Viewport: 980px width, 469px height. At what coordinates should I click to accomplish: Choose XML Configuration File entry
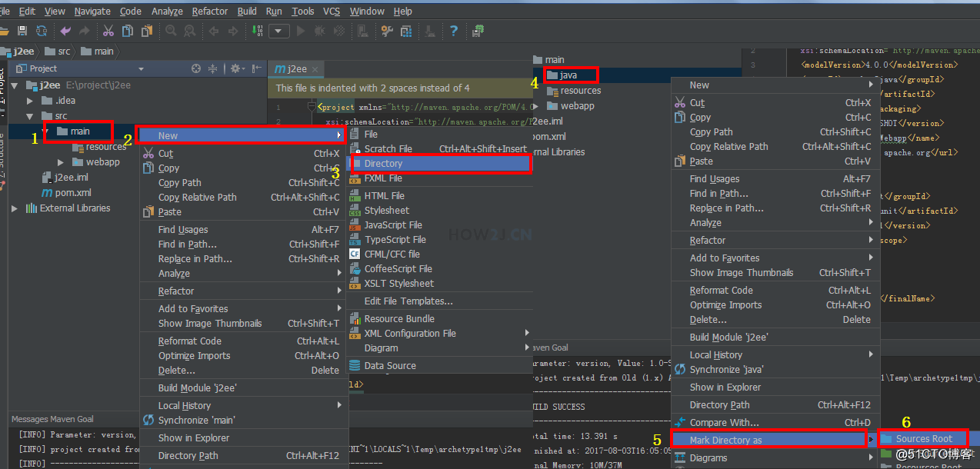pos(438,334)
